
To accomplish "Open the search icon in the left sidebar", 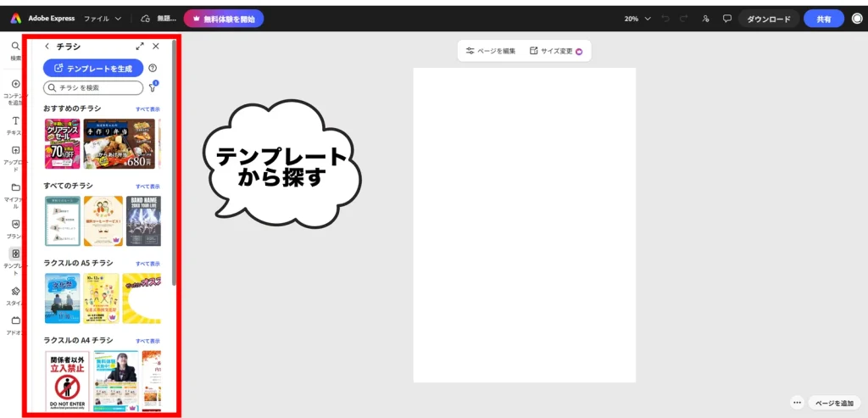I will pos(15,47).
